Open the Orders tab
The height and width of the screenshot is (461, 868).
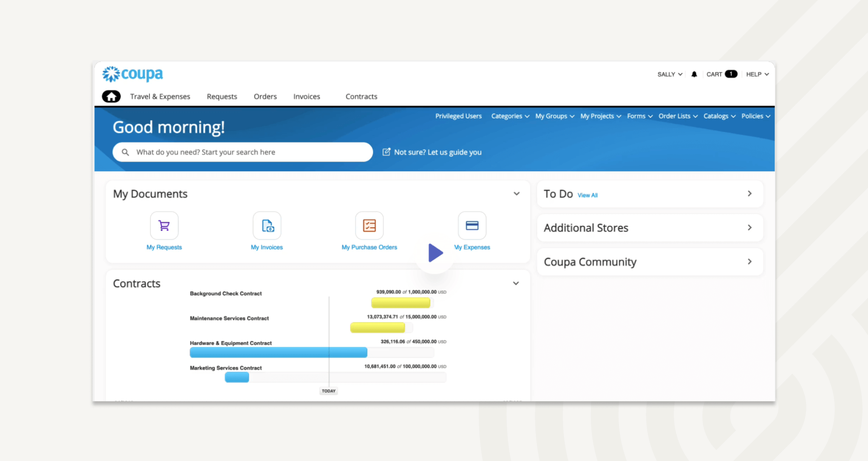(x=265, y=96)
